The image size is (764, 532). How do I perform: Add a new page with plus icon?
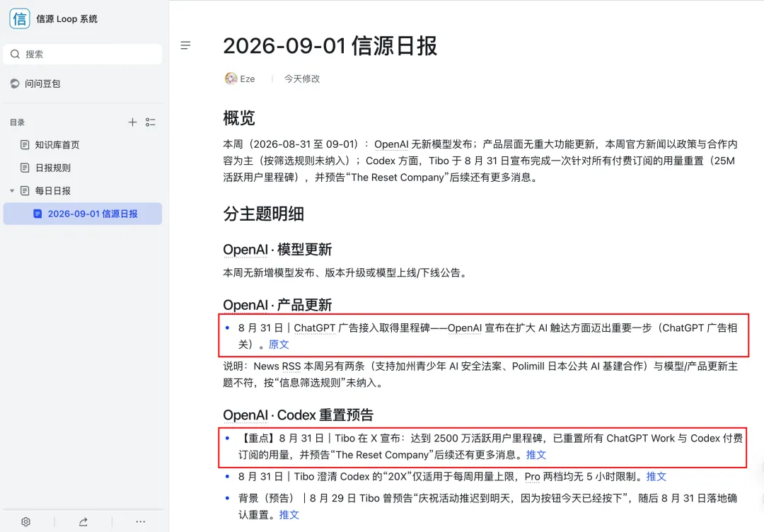[132, 122]
